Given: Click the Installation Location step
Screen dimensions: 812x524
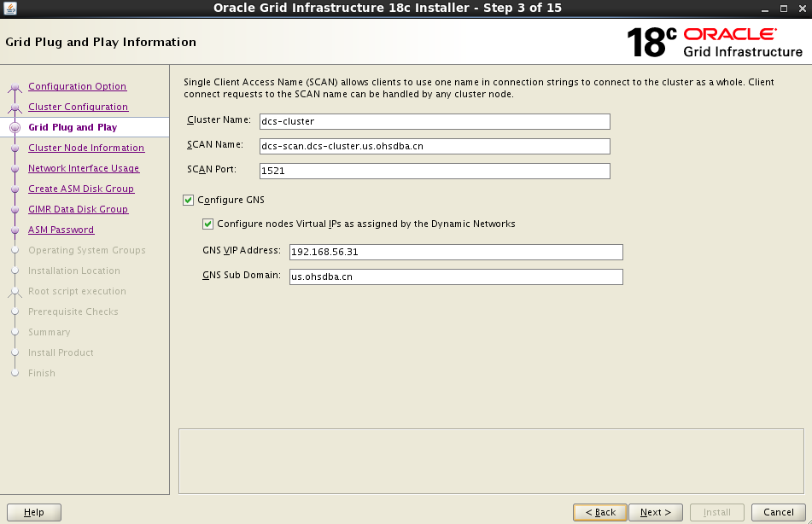Looking at the screenshot, I should point(74,271).
